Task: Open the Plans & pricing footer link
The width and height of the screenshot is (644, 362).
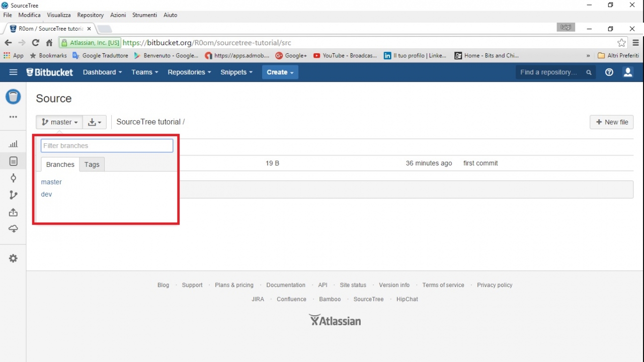Action: pyautogui.click(x=234, y=285)
